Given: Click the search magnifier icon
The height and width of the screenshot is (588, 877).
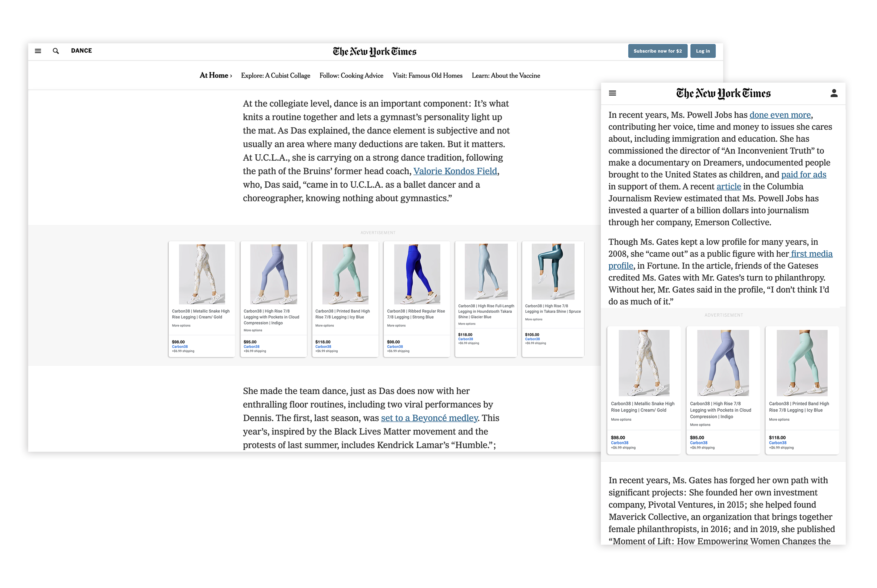Looking at the screenshot, I should click(x=56, y=51).
